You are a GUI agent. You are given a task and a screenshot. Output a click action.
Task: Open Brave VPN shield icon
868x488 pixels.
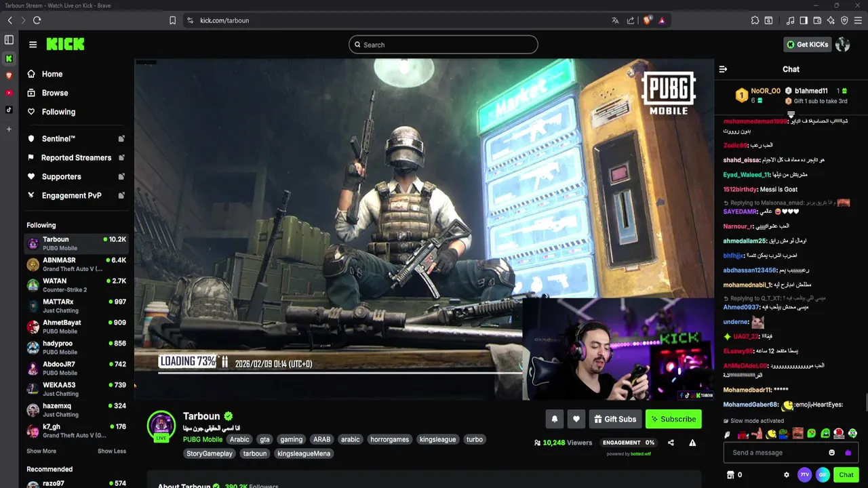(844, 20)
